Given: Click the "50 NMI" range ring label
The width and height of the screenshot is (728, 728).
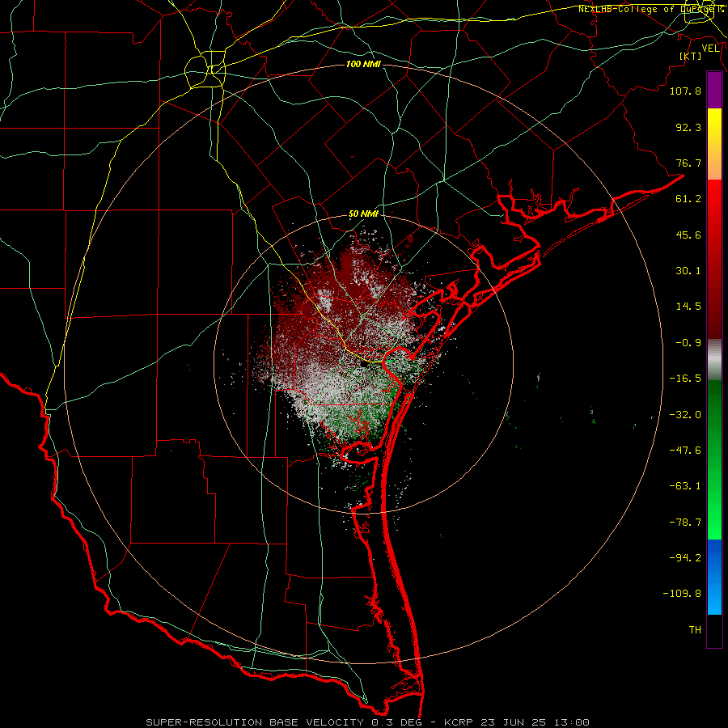Looking at the screenshot, I should (363, 214).
